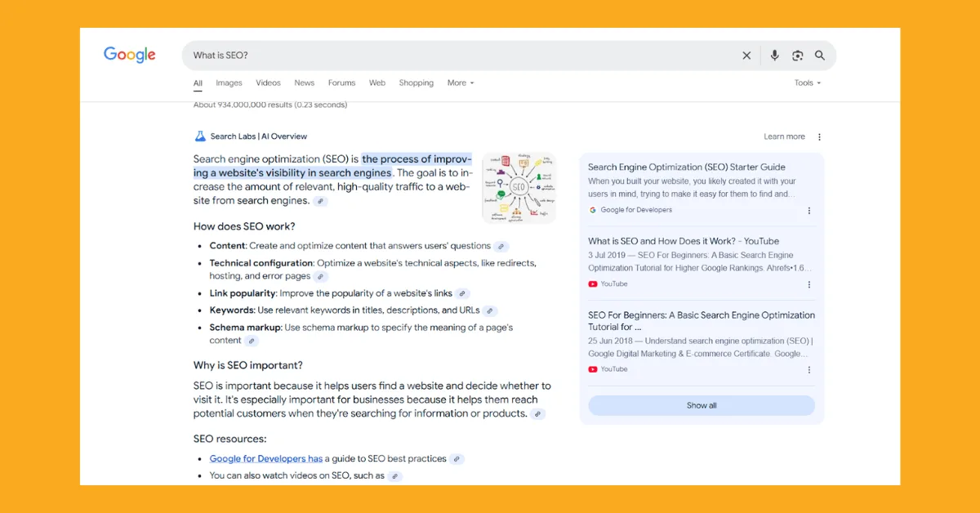Start voice search with the microphone icon

pyautogui.click(x=774, y=56)
